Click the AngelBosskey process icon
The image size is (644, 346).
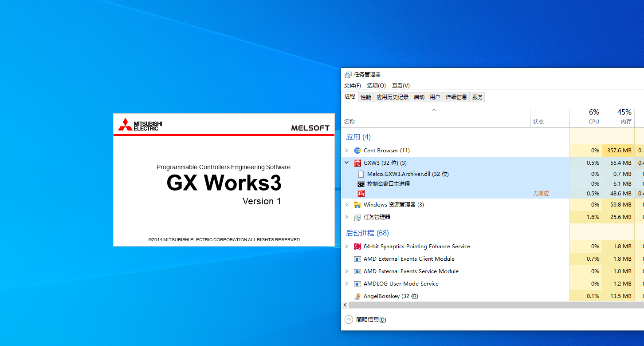click(x=357, y=296)
